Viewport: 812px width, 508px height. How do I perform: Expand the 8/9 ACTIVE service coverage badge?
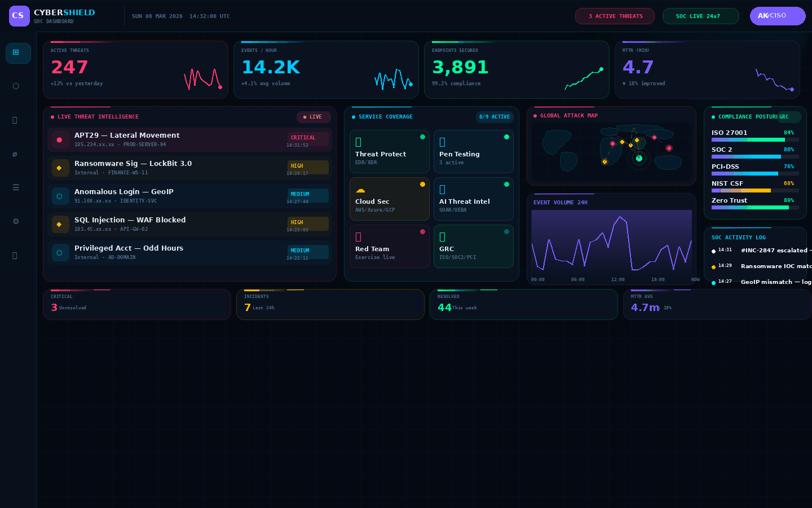[x=495, y=117]
